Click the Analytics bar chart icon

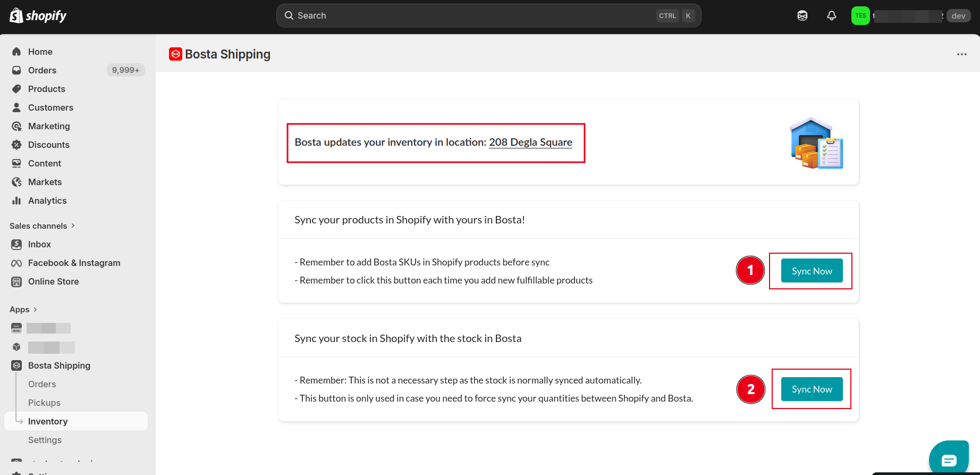(x=16, y=201)
